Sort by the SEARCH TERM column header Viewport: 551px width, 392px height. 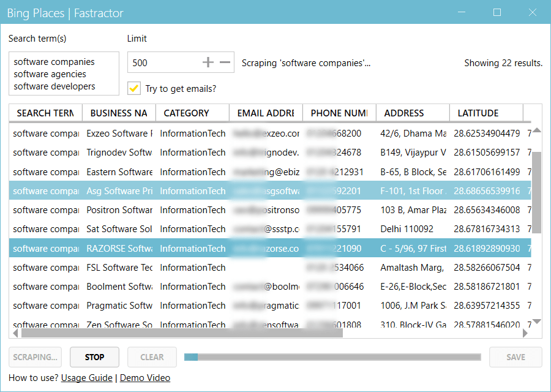(x=45, y=113)
